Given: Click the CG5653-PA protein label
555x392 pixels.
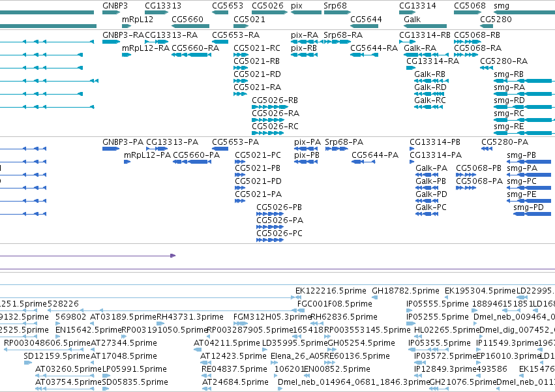Looking at the screenshot, I should (x=235, y=142).
